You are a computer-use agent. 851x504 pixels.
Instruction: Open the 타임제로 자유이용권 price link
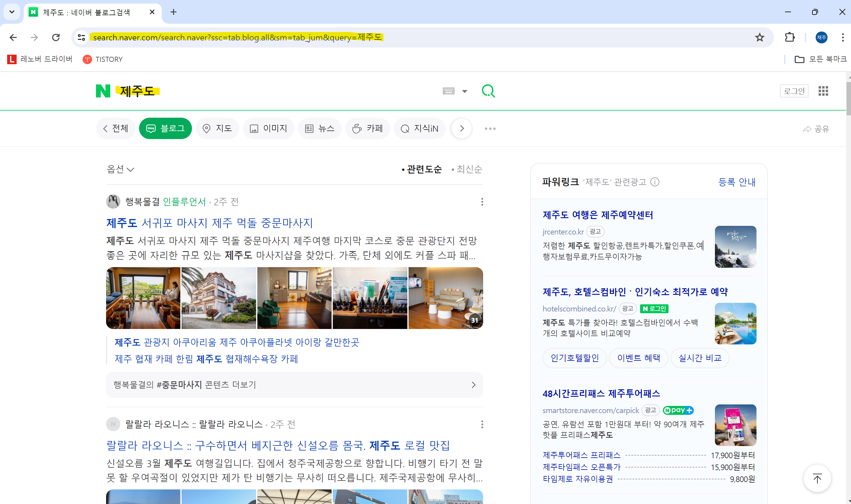(x=578, y=479)
